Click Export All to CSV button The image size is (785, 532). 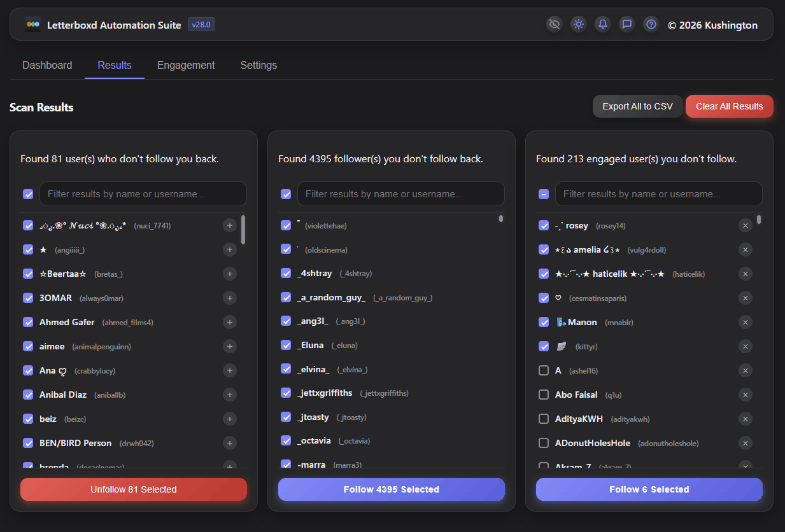pos(637,106)
